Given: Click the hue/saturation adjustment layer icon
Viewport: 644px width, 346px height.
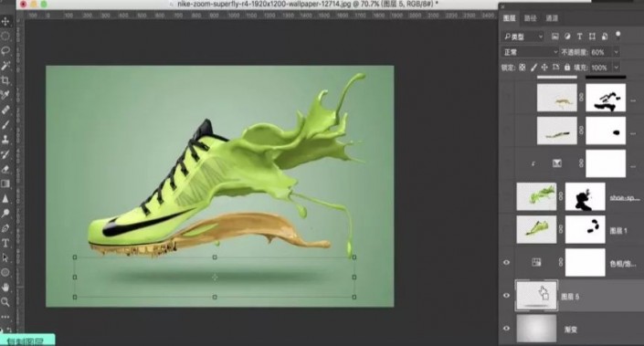Looking at the screenshot, I should [x=536, y=262].
